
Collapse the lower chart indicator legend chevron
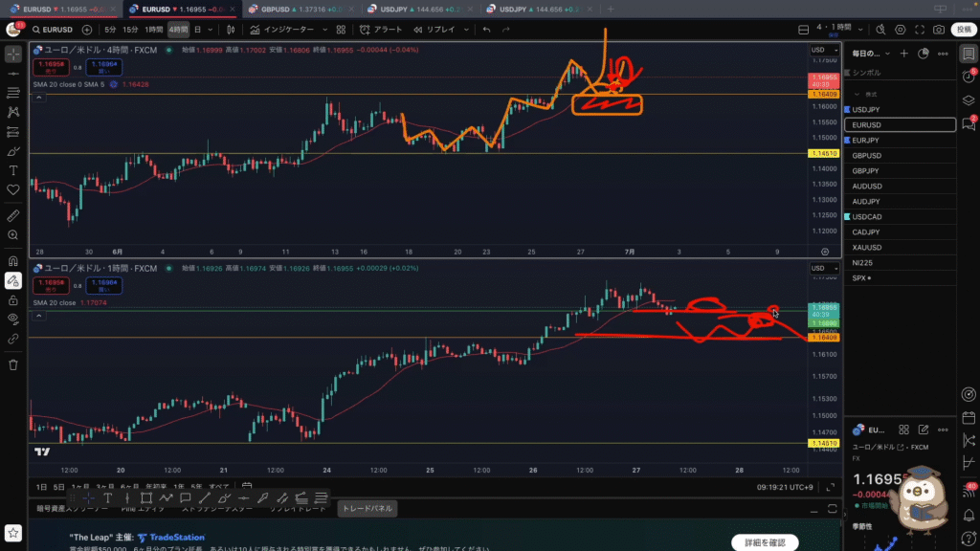[x=38, y=316]
